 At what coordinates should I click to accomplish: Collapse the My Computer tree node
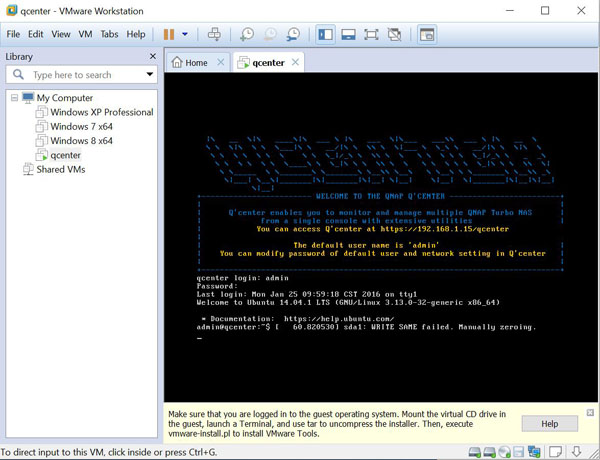13,98
